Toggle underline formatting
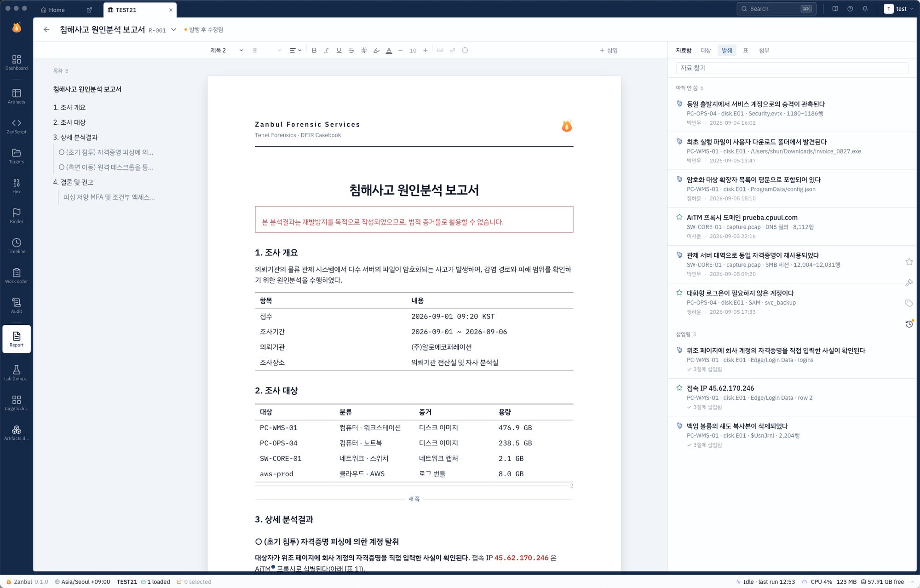920x588 pixels. [x=339, y=50]
